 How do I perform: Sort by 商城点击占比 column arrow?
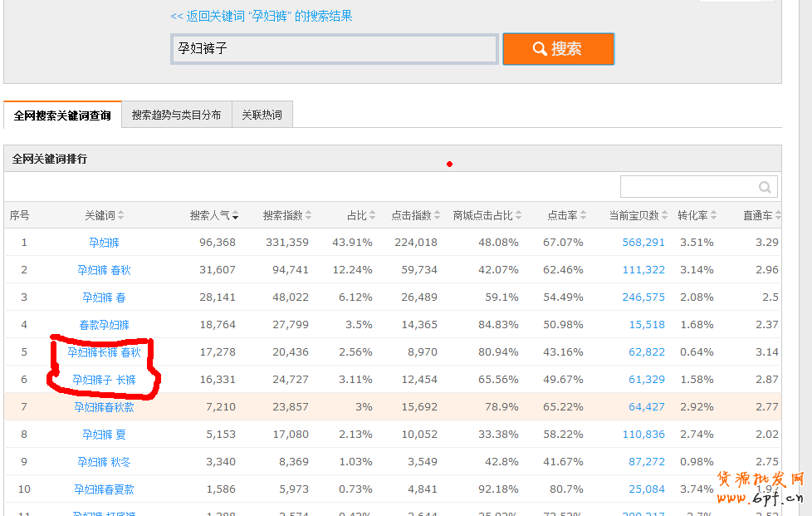click(519, 216)
